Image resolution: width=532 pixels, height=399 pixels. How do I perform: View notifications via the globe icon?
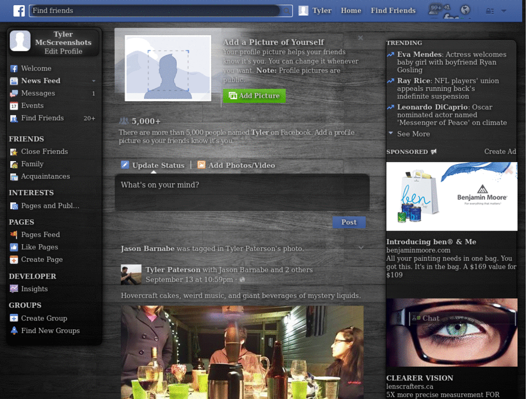[465, 9]
